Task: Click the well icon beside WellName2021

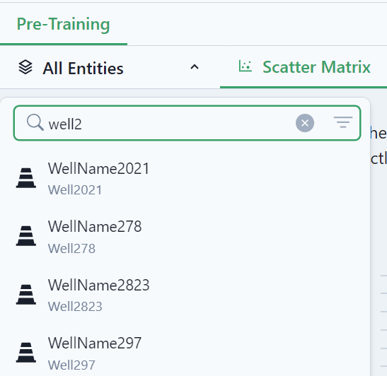Action: coord(26,178)
